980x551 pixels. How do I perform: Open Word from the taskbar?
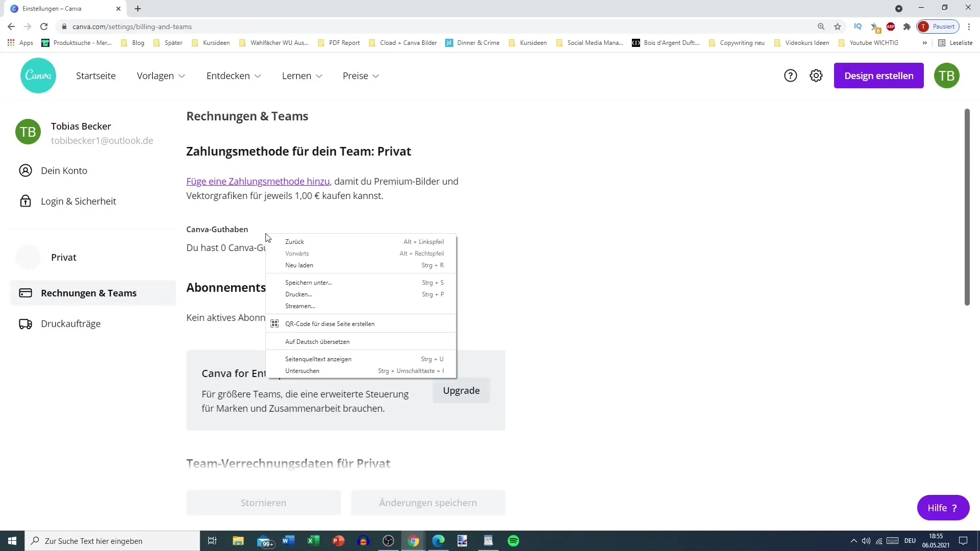pos(288,541)
